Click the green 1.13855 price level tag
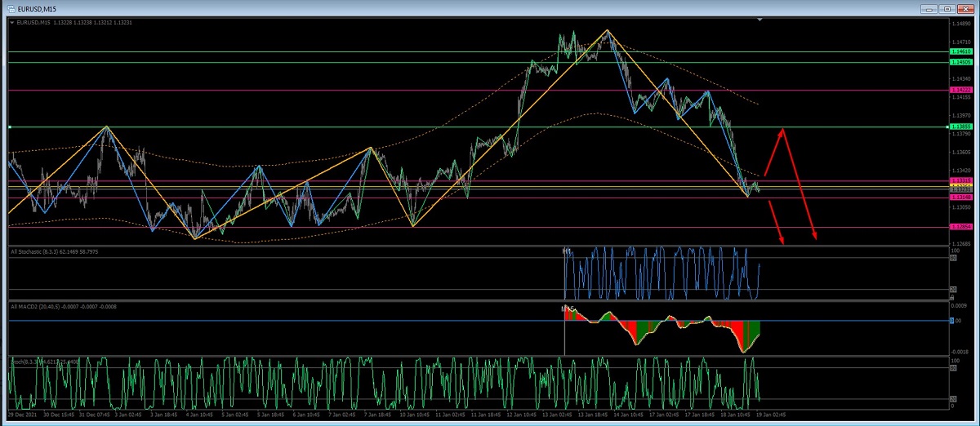This screenshot has height=426, width=980. click(960, 127)
